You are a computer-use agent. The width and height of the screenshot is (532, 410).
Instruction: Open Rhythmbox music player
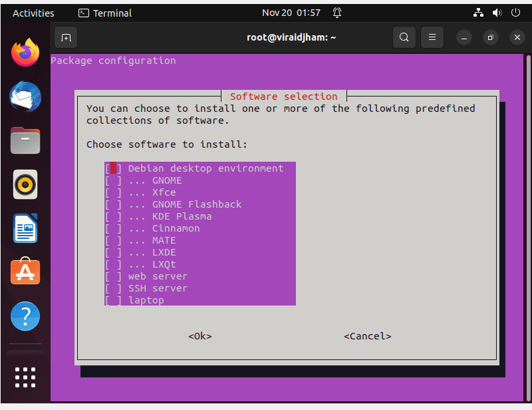point(25,184)
